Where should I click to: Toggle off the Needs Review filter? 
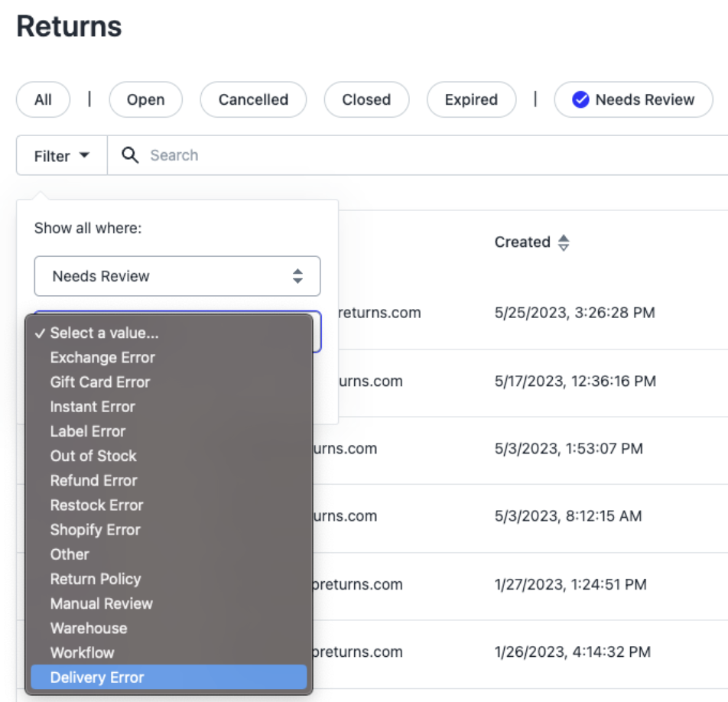[633, 99]
